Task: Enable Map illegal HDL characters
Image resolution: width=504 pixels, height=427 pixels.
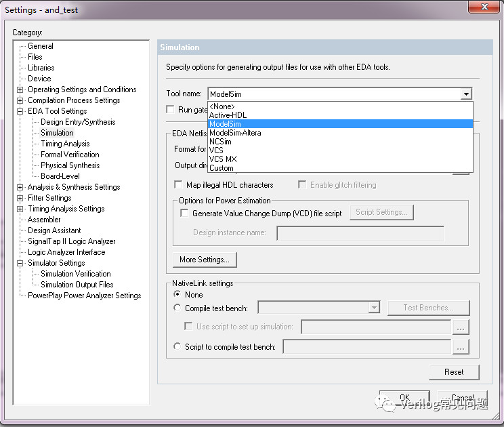Action: pyautogui.click(x=178, y=184)
